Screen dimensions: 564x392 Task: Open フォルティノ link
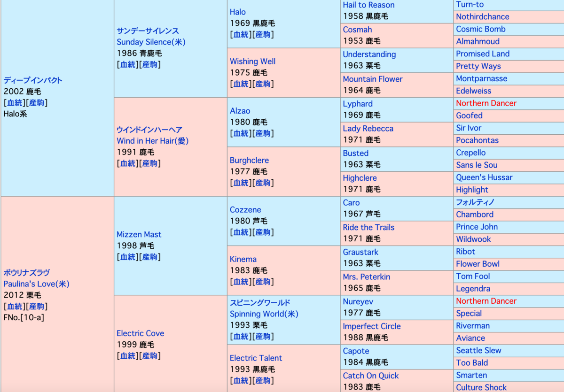[475, 202]
